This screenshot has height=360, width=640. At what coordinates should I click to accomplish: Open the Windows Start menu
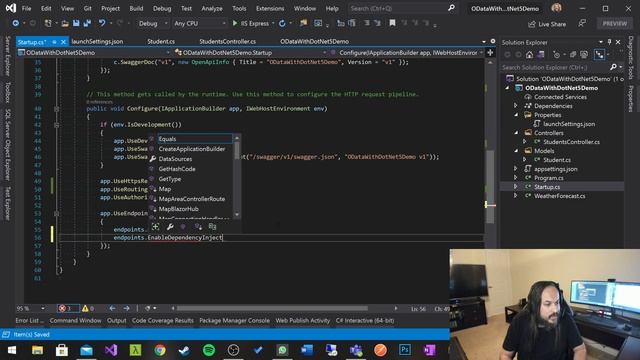tap(12, 350)
